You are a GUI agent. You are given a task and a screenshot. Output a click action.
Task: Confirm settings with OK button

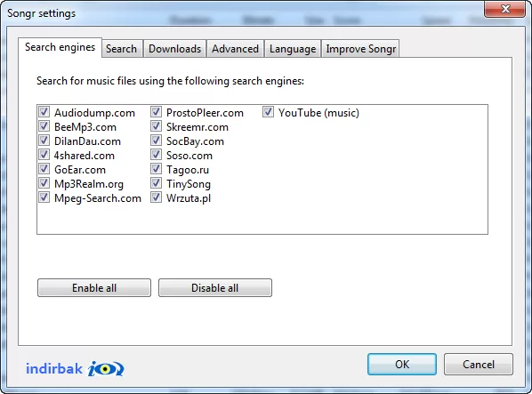402,364
